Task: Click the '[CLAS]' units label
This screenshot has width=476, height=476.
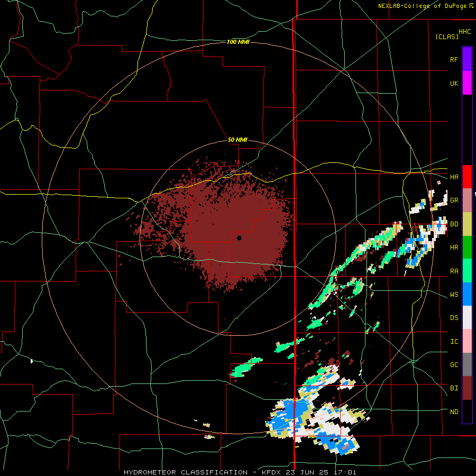Action: pos(447,36)
